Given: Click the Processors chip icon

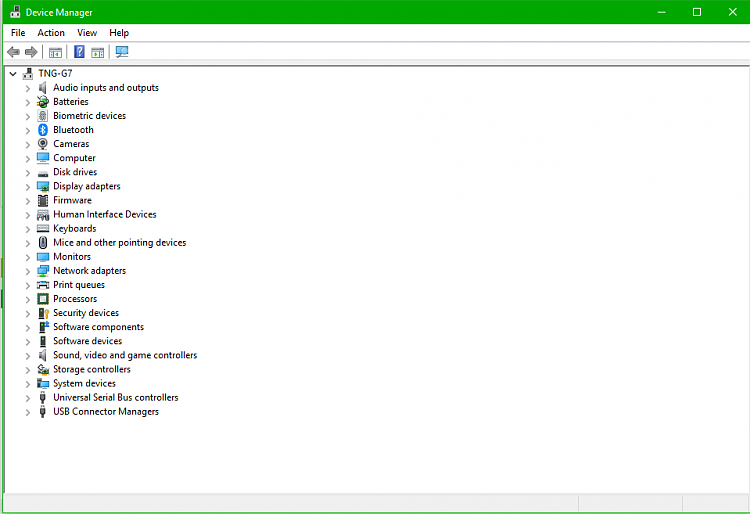Looking at the screenshot, I should (x=43, y=299).
